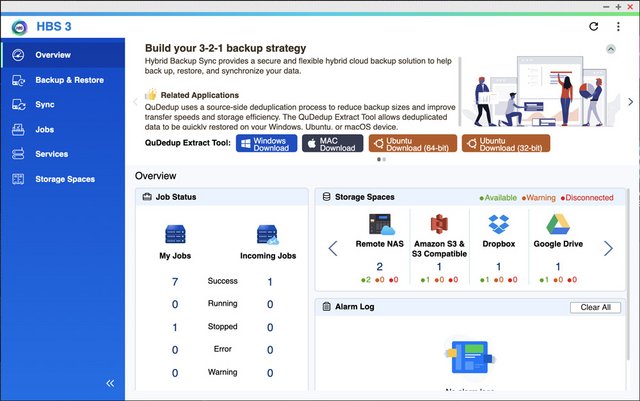The width and height of the screenshot is (640, 401).
Task: Show the previous banner slide
Action: (x=136, y=102)
